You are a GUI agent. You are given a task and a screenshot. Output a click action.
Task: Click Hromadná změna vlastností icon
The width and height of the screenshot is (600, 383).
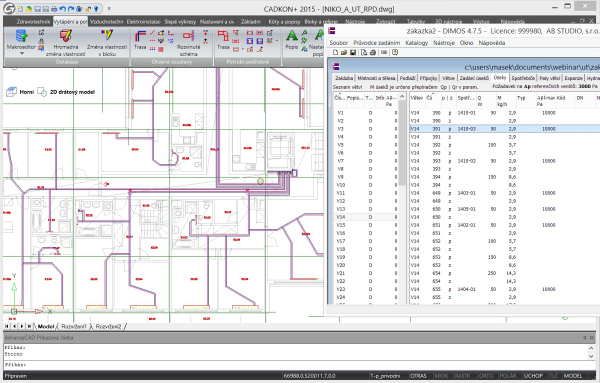coord(65,36)
